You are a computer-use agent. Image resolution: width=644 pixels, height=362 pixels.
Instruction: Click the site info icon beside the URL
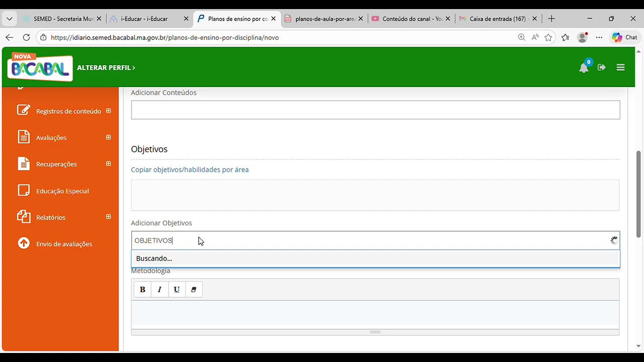point(44,37)
